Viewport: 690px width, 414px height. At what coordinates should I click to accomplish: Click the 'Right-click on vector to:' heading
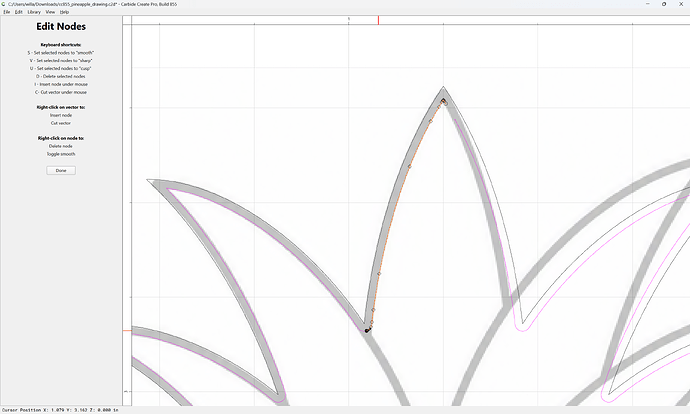tap(61, 107)
